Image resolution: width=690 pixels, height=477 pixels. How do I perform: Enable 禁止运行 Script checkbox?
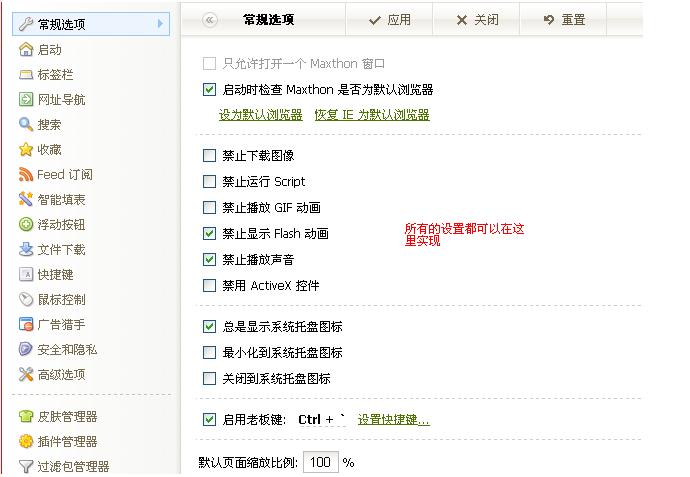(209, 181)
